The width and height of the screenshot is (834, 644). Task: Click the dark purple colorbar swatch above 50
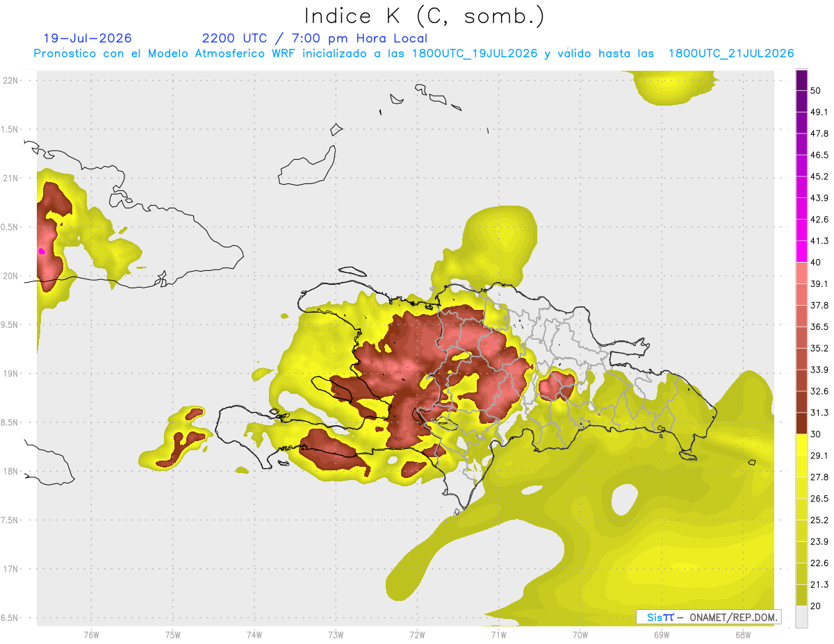[801, 81]
